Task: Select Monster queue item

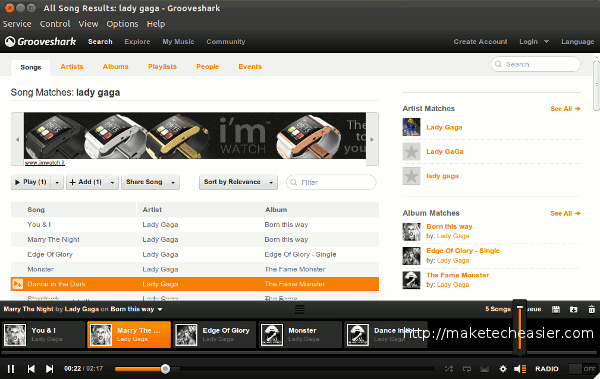Action: [300, 335]
